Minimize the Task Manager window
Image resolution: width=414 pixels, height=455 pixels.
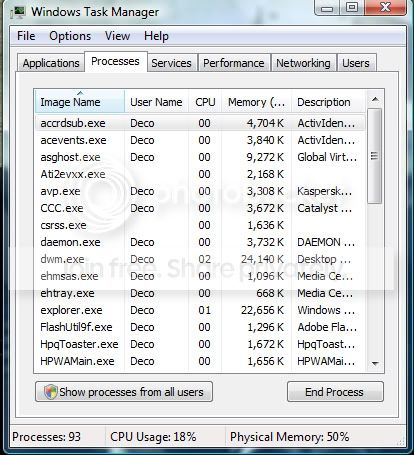(327, 8)
